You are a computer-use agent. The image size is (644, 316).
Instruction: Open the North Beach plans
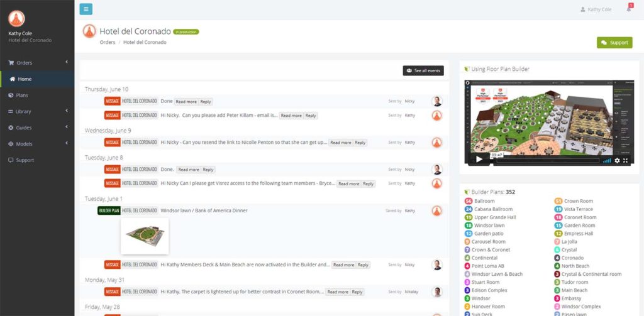tap(575, 266)
